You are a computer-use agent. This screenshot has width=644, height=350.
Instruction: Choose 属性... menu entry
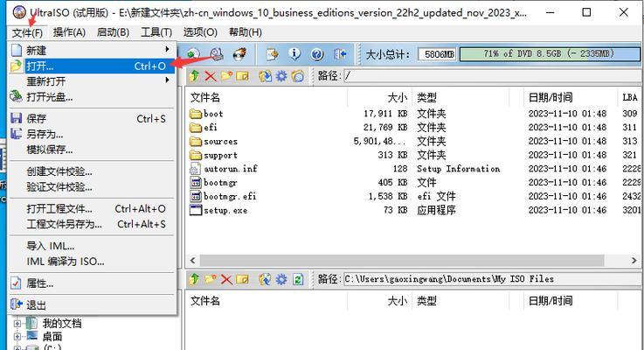pyautogui.click(x=93, y=283)
